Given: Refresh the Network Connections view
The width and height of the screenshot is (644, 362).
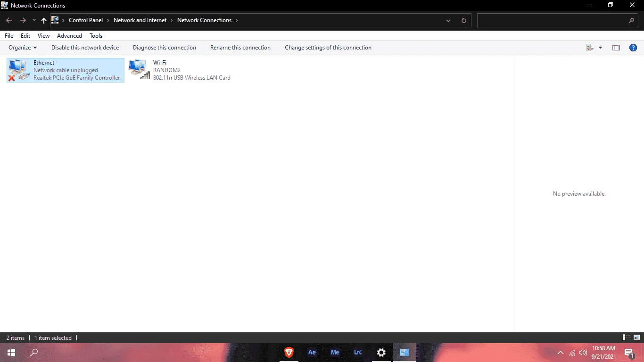Looking at the screenshot, I should pyautogui.click(x=463, y=20).
